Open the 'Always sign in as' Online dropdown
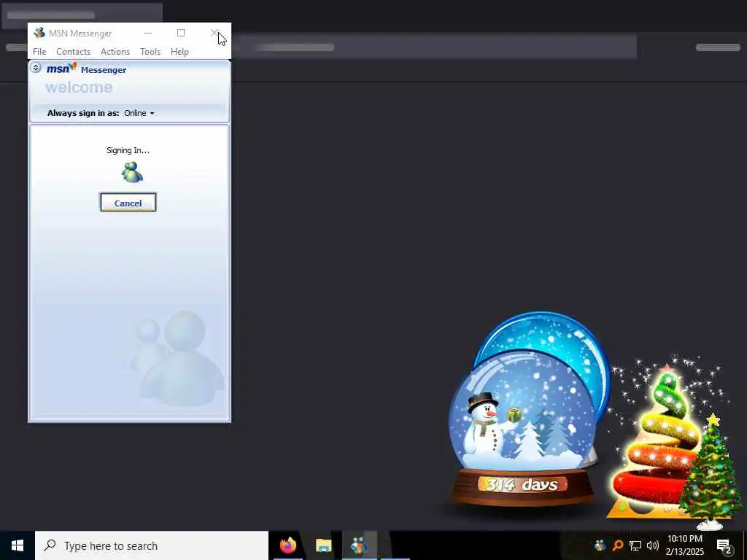The image size is (747, 560). click(139, 113)
